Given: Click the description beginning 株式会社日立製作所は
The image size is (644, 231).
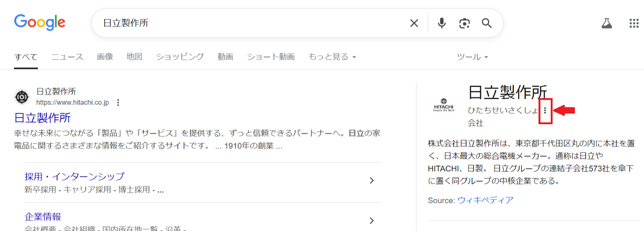Looking at the screenshot, I should pyautogui.click(x=531, y=162).
